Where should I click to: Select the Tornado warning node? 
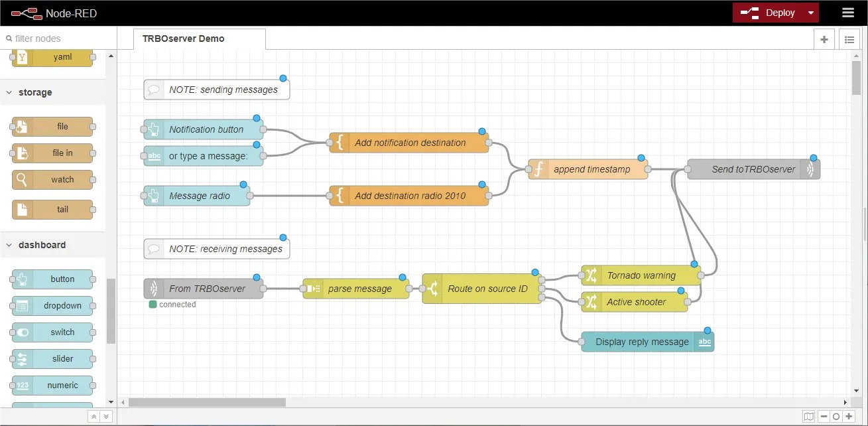pyautogui.click(x=641, y=275)
